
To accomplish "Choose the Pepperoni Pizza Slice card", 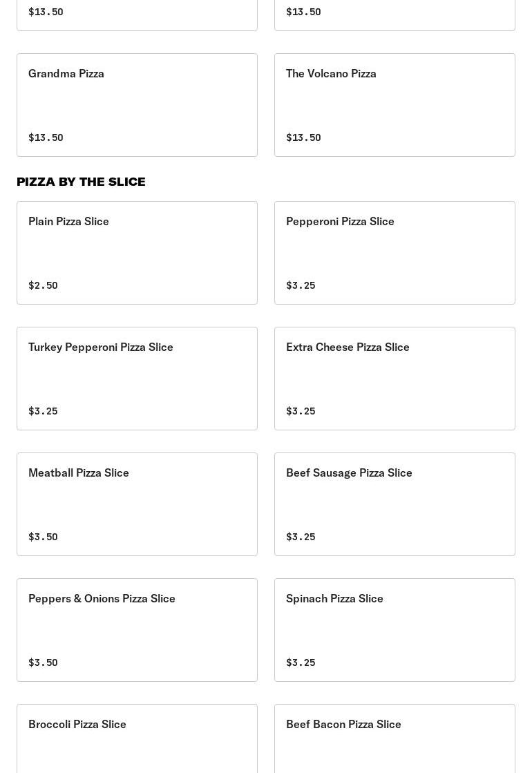I will click(x=395, y=252).
